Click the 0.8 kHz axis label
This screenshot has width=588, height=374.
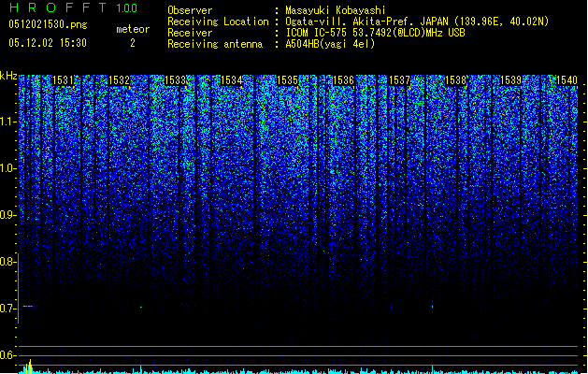pos(7,262)
